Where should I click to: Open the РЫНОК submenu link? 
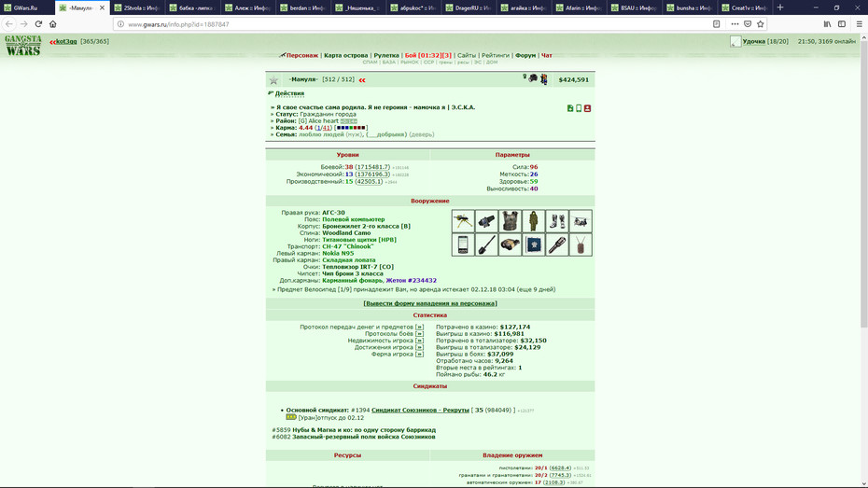(410, 63)
